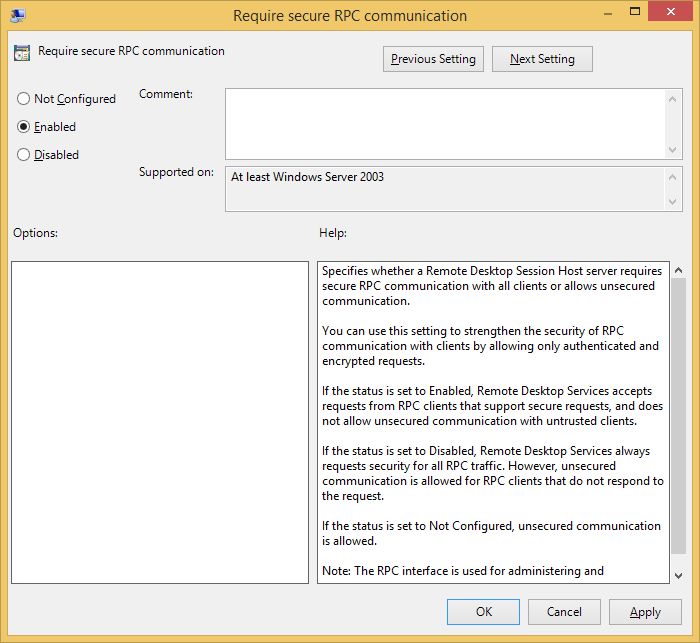Jump to Next Setting
The width and height of the screenshot is (700, 643).
click(542, 59)
